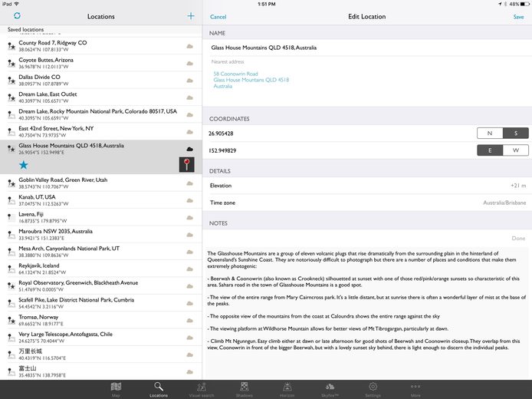Tap cloud icon on Royal Observatory row
The image size is (532, 399).
[x=189, y=286]
